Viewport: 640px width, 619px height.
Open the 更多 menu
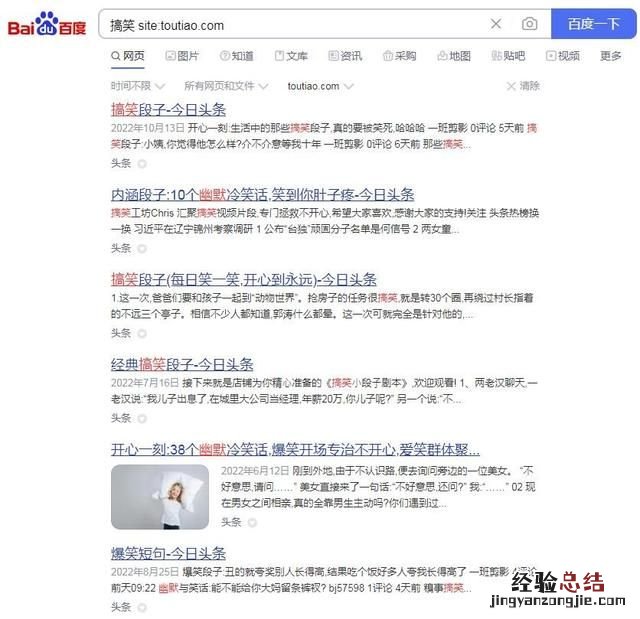[x=611, y=56]
